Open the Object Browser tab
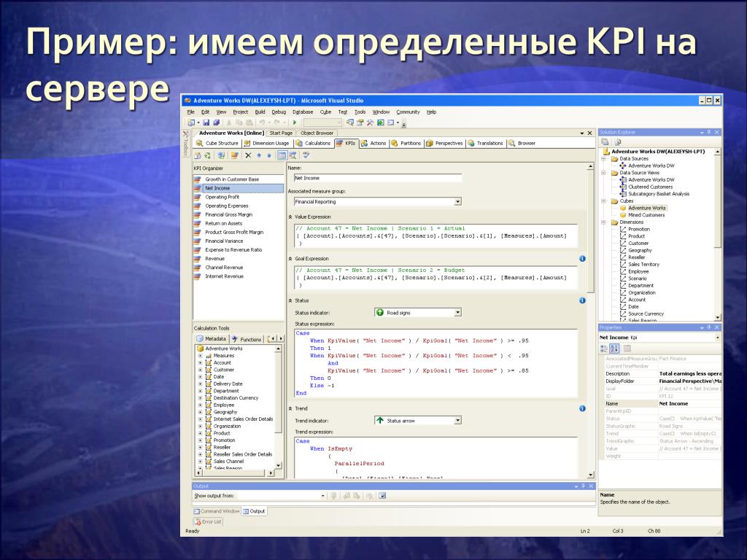This screenshot has width=747, height=560. (x=317, y=133)
